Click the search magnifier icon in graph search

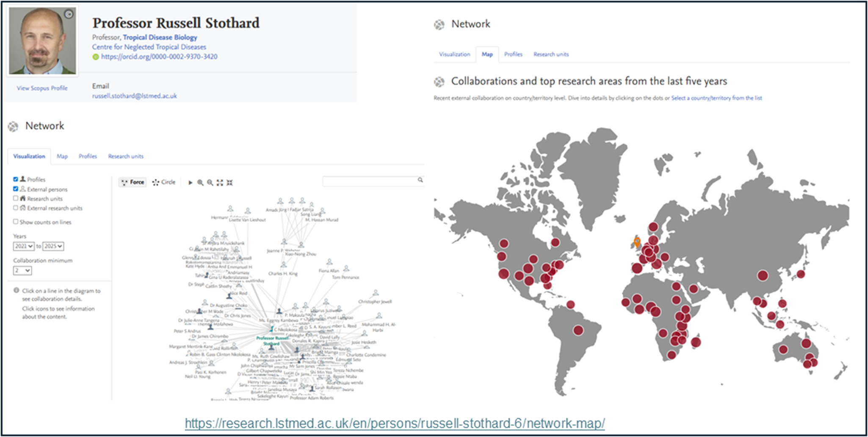pyautogui.click(x=420, y=180)
